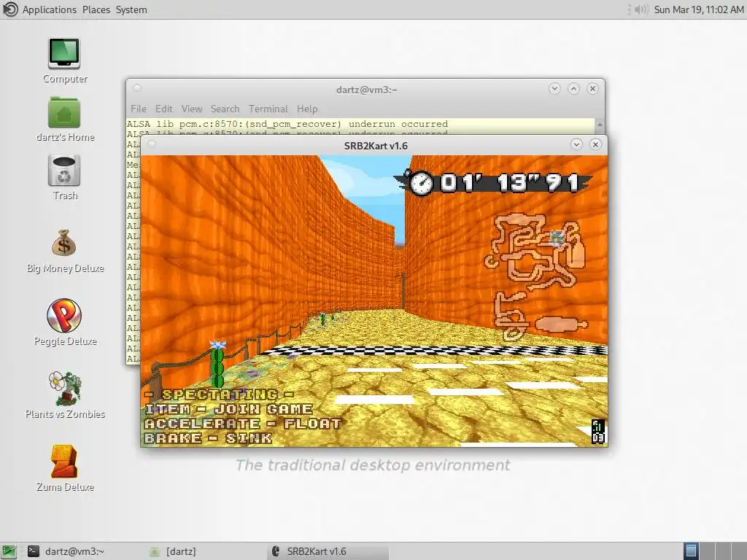Minimize the SRB2Kart v1.6 window
747x560 pixels.
tap(576, 144)
